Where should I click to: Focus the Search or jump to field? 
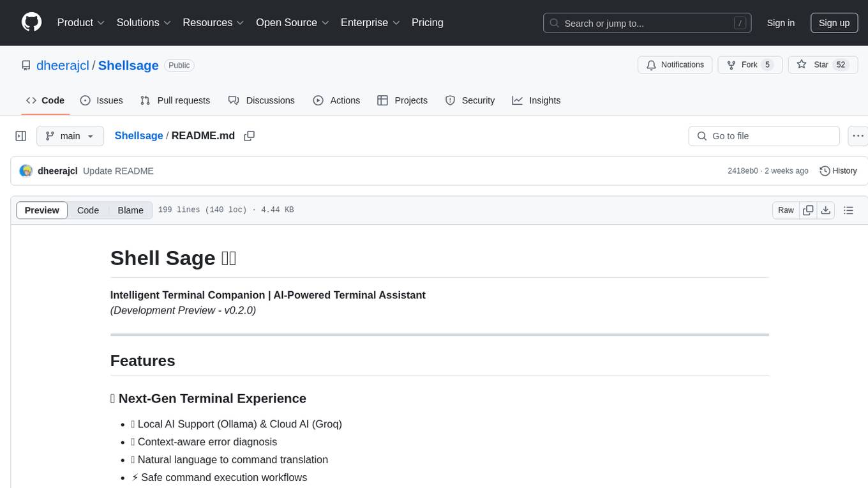tap(647, 23)
